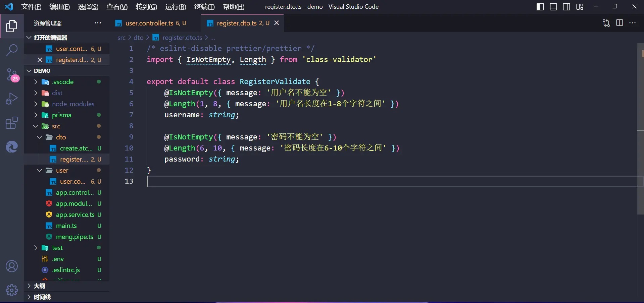
Task: Toggle the bottom panel visibility
Action: 553,7
